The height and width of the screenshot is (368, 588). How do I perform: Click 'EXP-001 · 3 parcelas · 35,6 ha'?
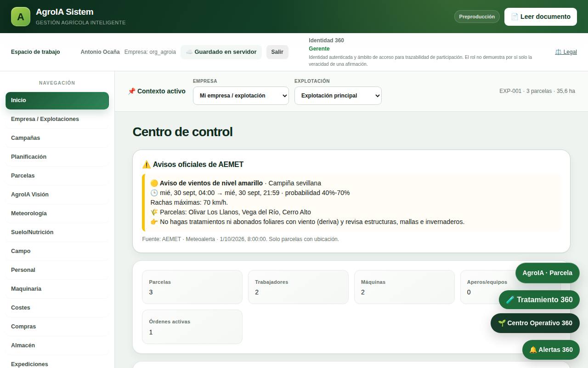coord(537,91)
